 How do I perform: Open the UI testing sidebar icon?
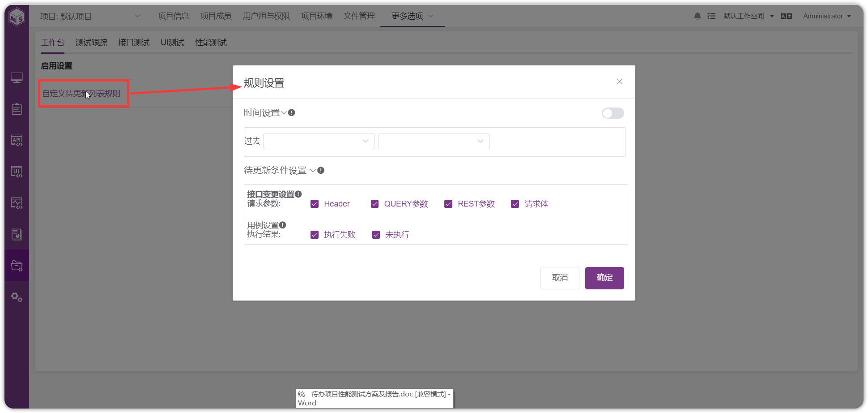click(17, 172)
